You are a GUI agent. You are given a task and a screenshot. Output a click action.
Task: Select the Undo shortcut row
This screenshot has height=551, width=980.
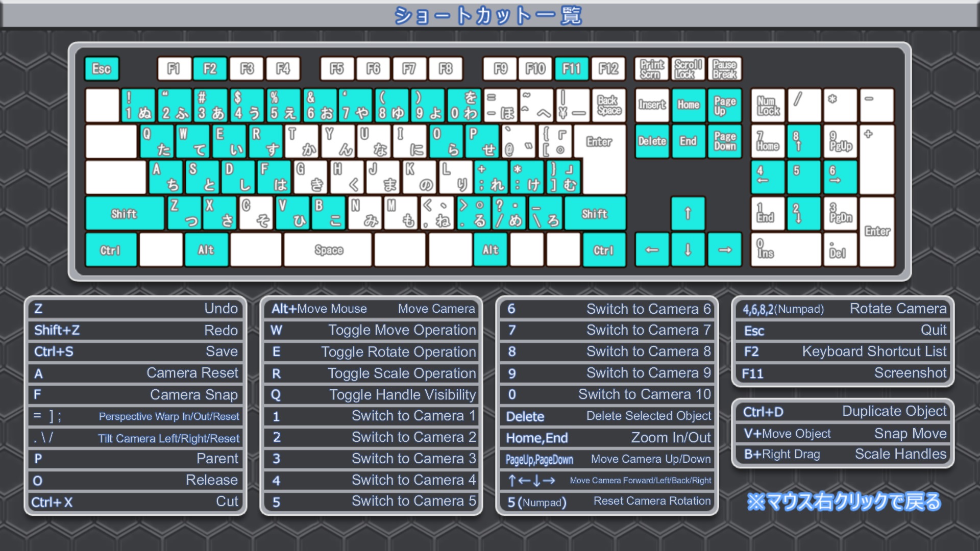tap(136, 309)
